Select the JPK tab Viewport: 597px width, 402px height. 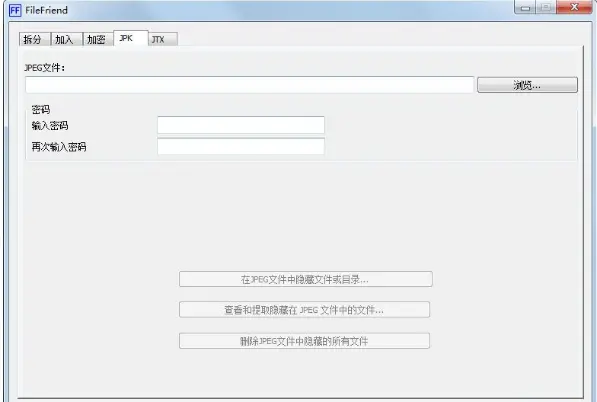click(131, 38)
